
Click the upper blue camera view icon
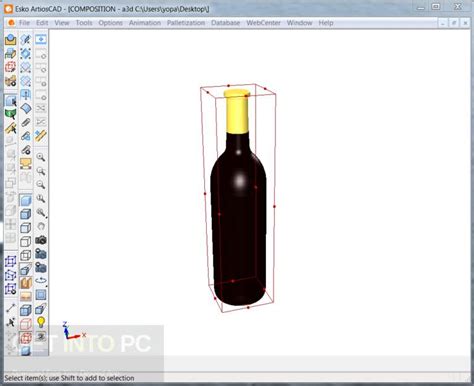(x=41, y=254)
